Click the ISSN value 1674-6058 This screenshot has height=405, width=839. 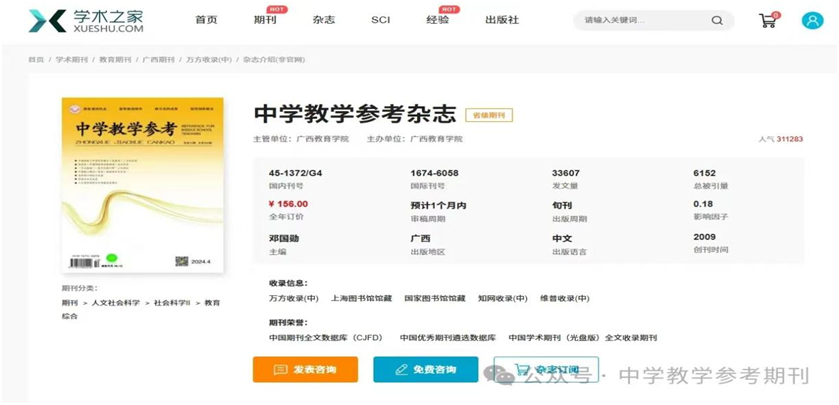click(x=434, y=173)
